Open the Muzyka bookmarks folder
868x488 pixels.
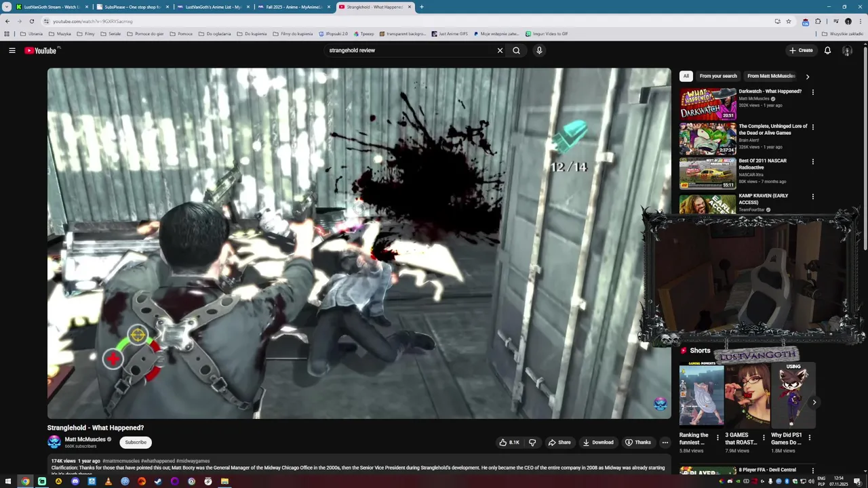pos(60,33)
